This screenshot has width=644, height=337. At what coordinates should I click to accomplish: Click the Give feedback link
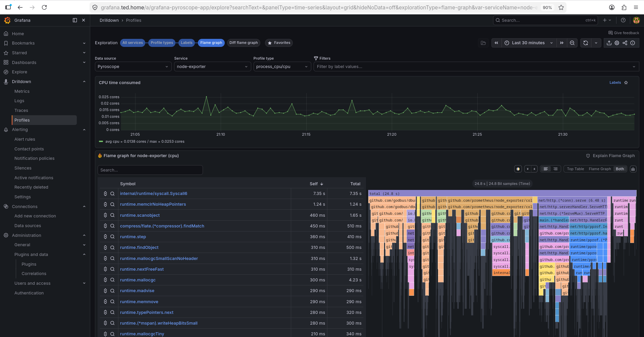(x=624, y=33)
